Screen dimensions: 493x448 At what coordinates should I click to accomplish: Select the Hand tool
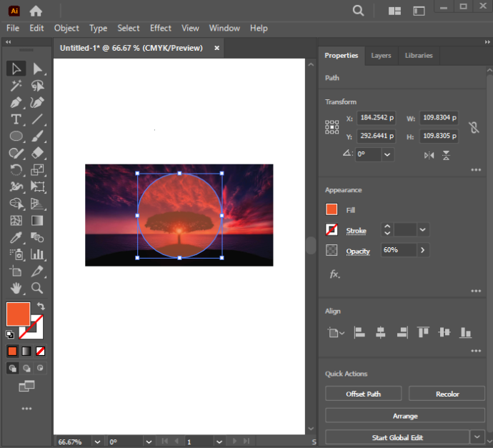pyautogui.click(x=16, y=288)
